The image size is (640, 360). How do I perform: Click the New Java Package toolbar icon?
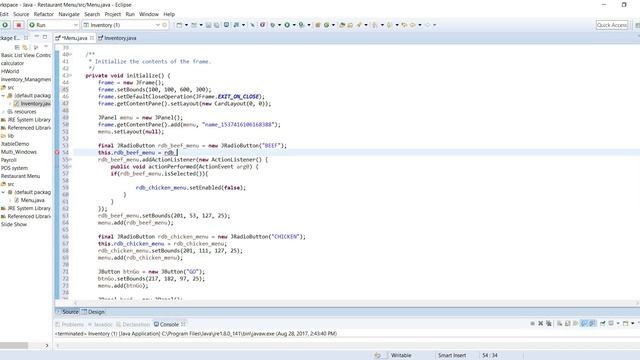[318, 25]
